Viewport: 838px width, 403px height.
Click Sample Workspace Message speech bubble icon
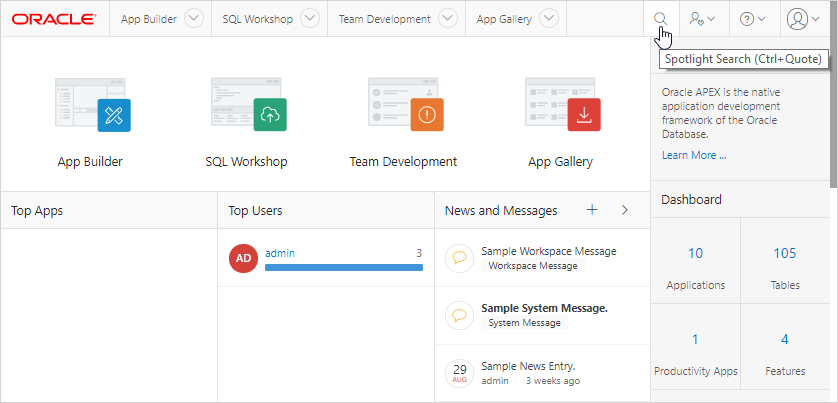460,258
